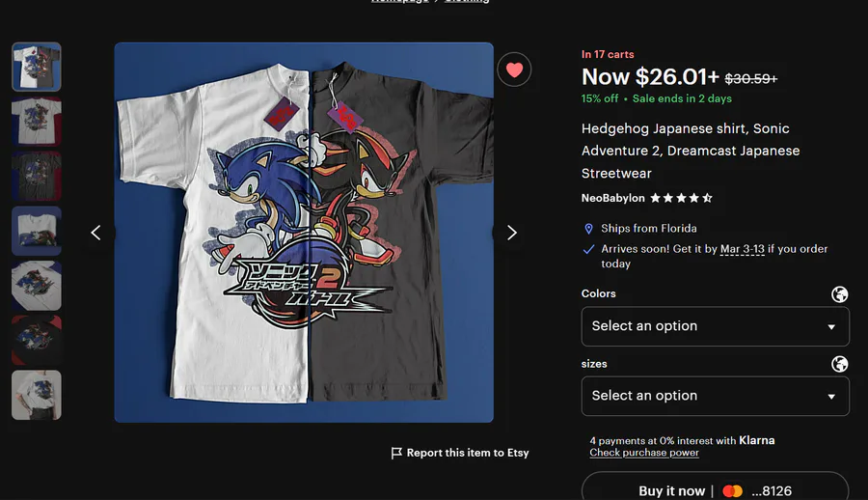The image size is (868, 500).
Task: Toggle the heart favorite button on the image
Action: click(514, 69)
